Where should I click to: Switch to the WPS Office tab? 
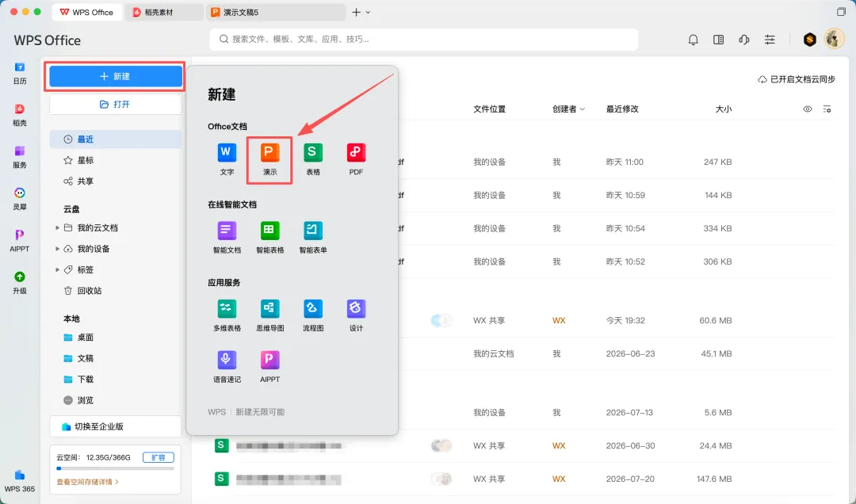click(87, 12)
